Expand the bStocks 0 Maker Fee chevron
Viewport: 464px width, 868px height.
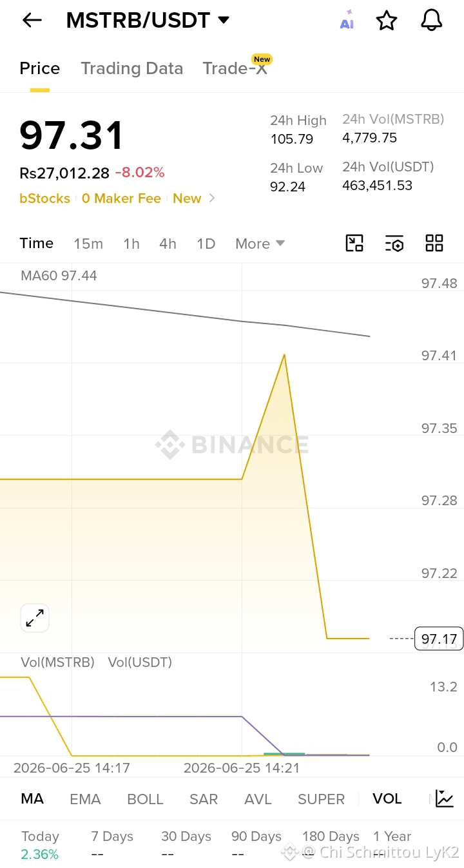(212, 198)
